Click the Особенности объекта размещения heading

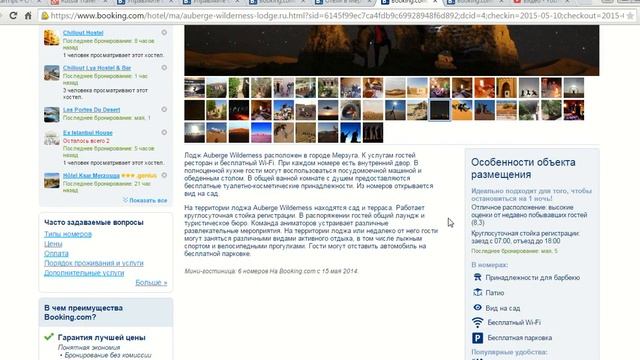point(523,168)
